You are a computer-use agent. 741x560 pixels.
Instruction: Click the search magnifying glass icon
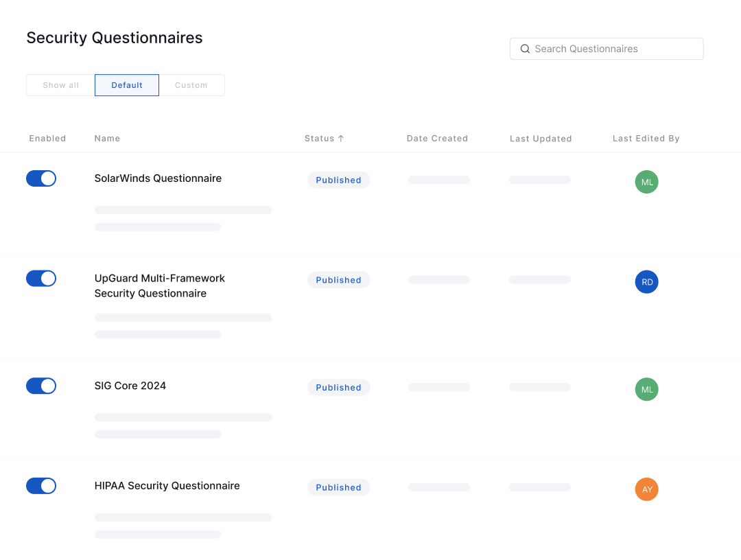coord(525,49)
